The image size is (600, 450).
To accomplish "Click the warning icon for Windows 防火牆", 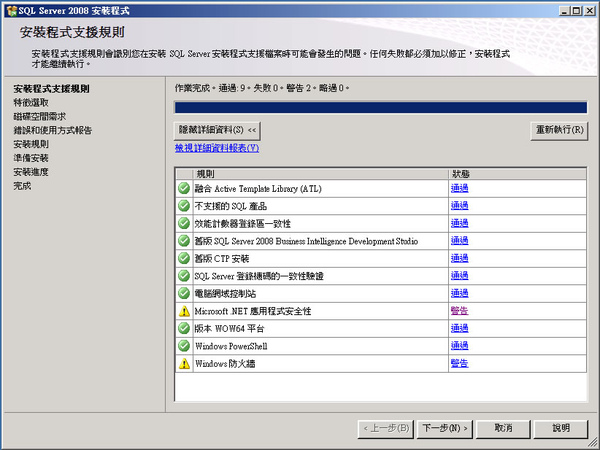I will coord(184,364).
